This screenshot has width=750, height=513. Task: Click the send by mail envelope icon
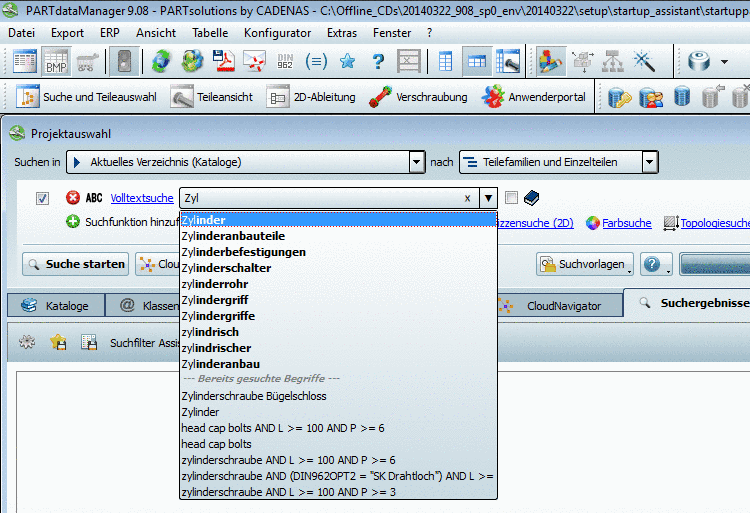click(x=254, y=62)
